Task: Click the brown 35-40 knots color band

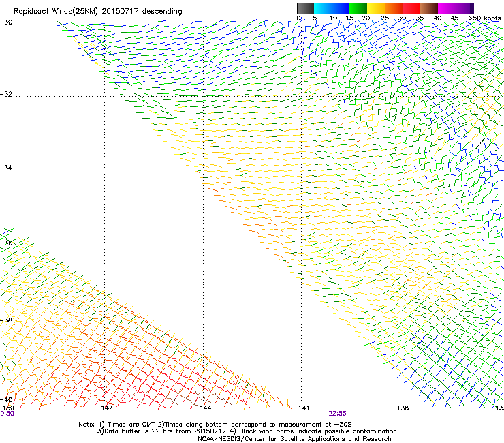Action: [429, 8]
